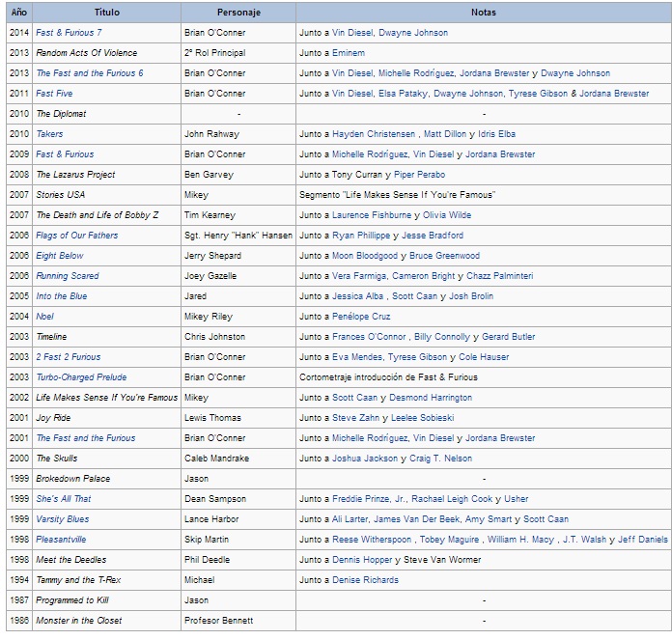
Task: Click the Tobey Maguire link
Action: [x=449, y=540]
